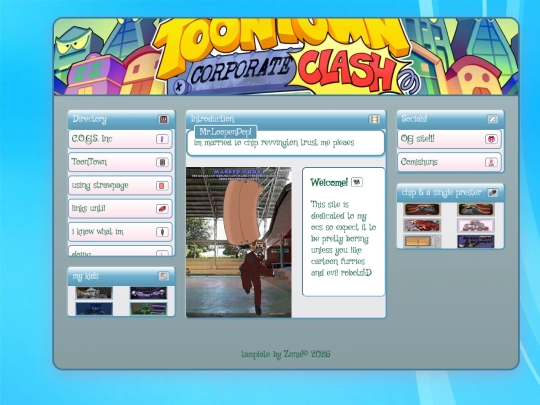Visit the OG site!! social link
This screenshot has height=405, width=540.
tap(449, 139)
